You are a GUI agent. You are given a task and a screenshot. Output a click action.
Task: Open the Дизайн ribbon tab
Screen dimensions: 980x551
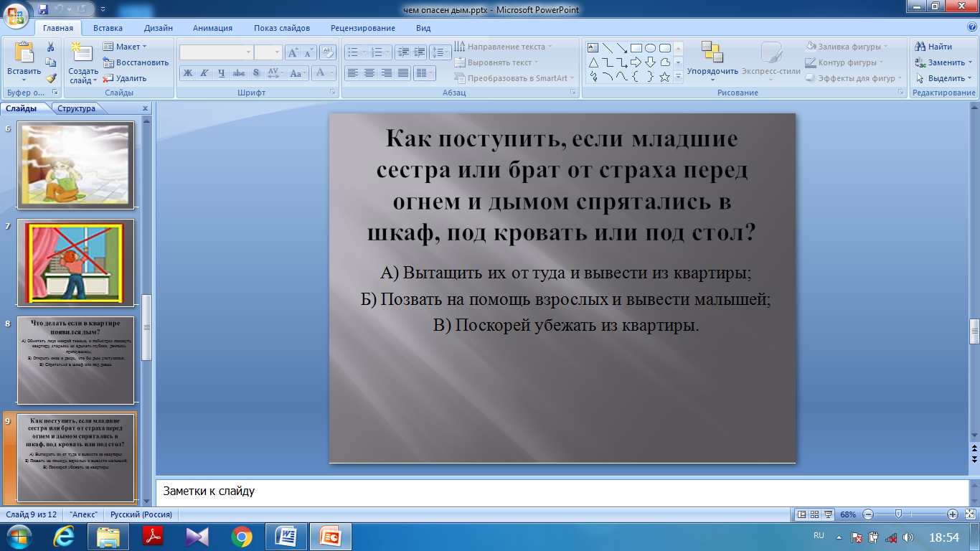[x=158, y=28]
